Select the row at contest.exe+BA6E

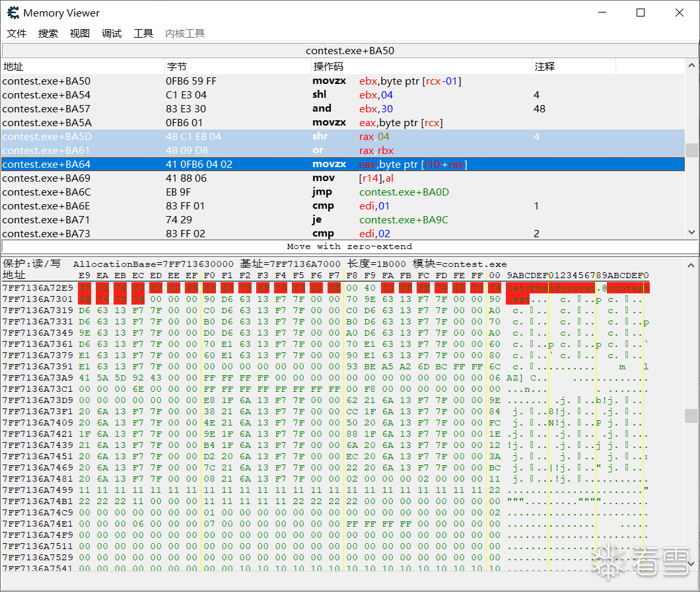[x=343, y=205]
